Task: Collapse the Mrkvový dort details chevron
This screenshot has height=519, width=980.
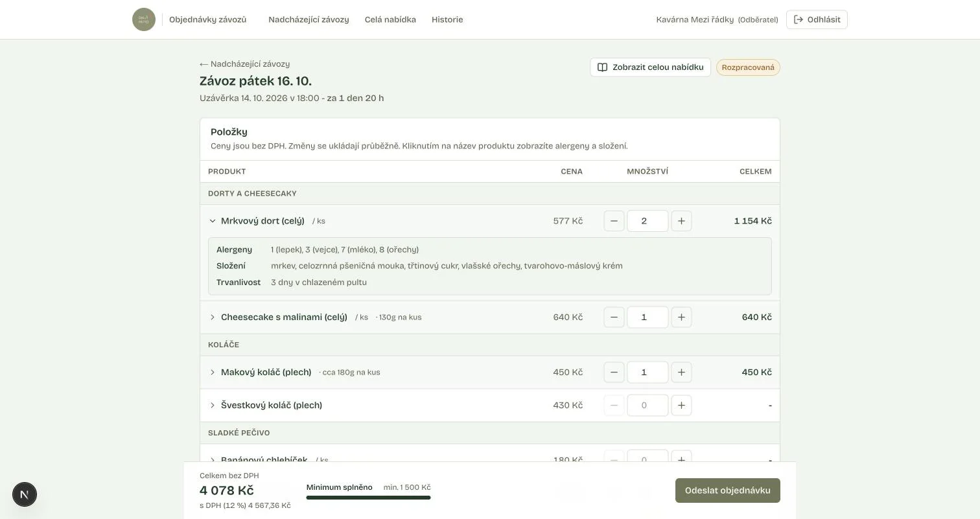Action: (212, 221)
